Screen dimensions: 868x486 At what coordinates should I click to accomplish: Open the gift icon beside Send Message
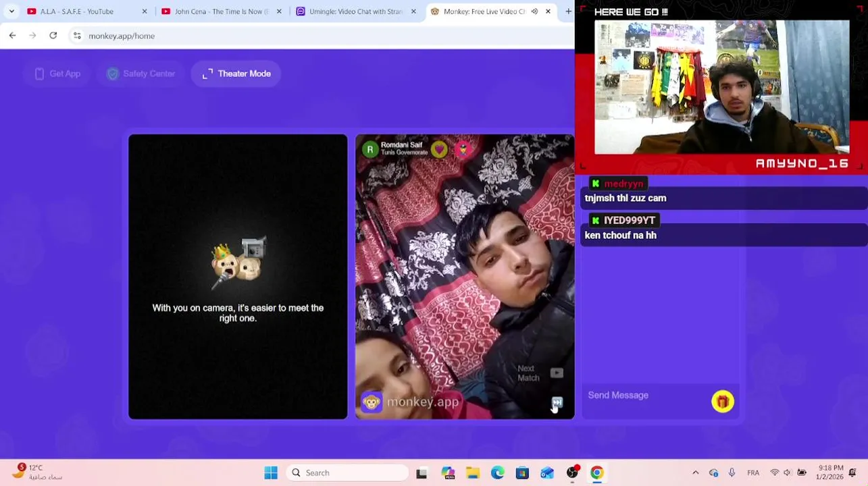[x=723, y=402]
